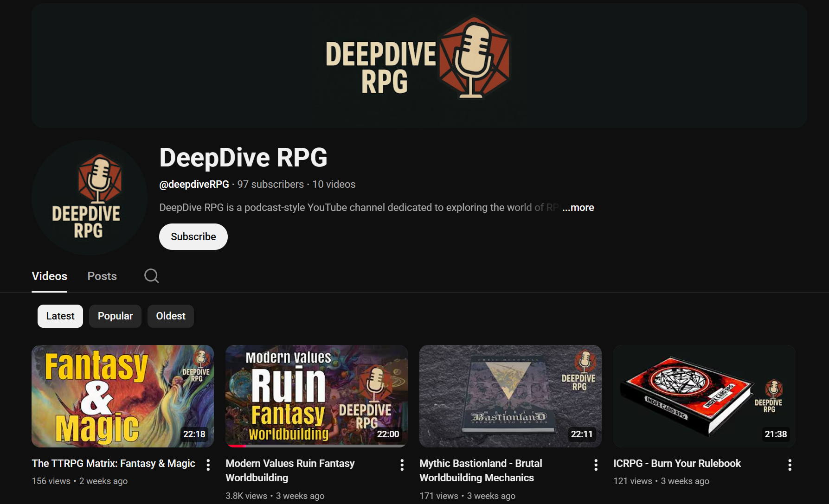Open the Fantasy & Magic video thumbnail
This screenshot has height=504, width=829.
point(122,396)
